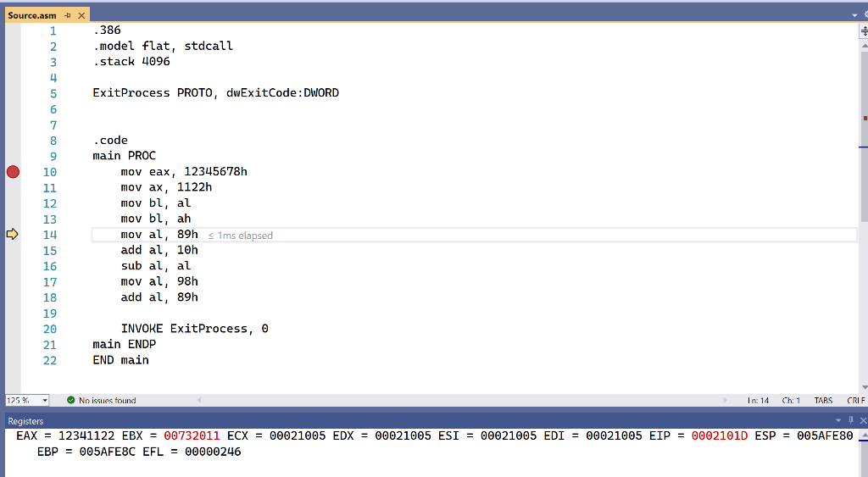Image resolution: width=868 pixels, height=477 pixels.
Task: Click the code line add al, 10h
Action: point(159,250)
